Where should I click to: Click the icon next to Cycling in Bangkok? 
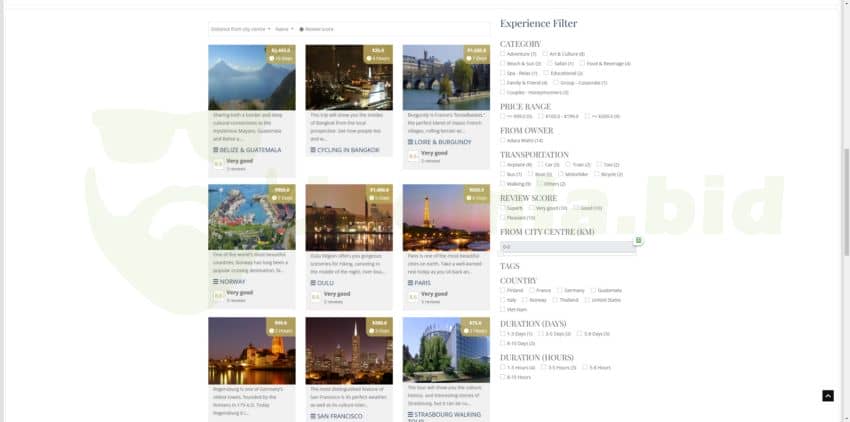[313, 150]
